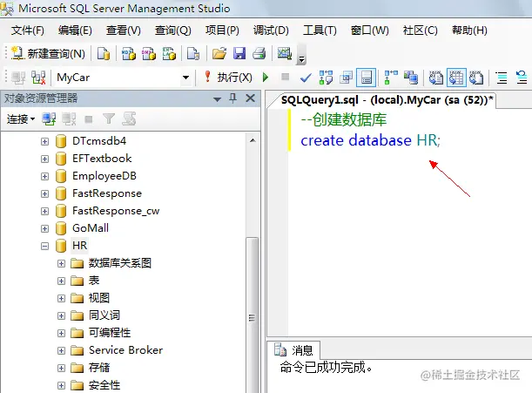The image size is (532, 393).
Task: Select the Service Broker folder
Action: coord(125,350)
